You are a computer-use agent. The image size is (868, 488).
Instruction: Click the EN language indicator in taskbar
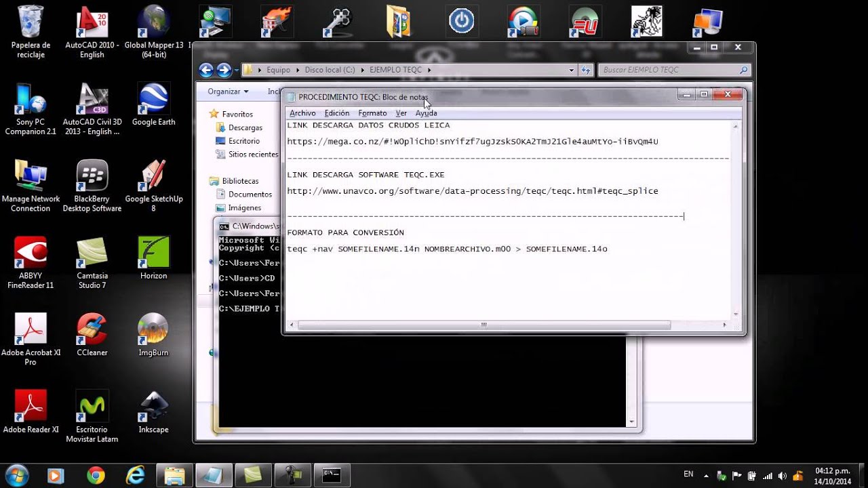(x=688, y=474)
